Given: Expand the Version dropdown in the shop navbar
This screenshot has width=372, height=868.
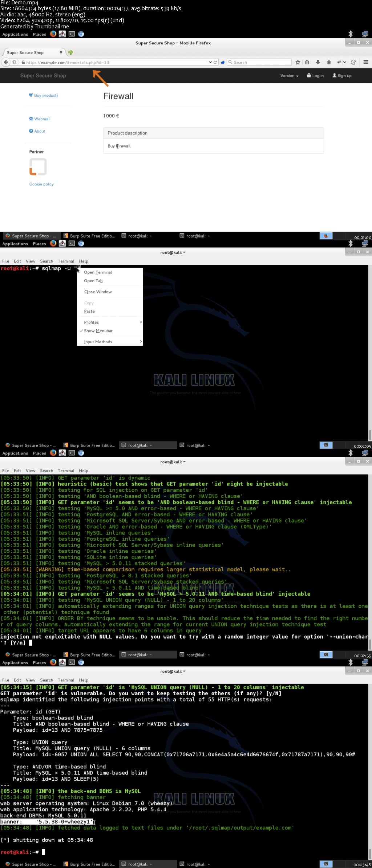Looking at the screenshot, I should (289, 76).
